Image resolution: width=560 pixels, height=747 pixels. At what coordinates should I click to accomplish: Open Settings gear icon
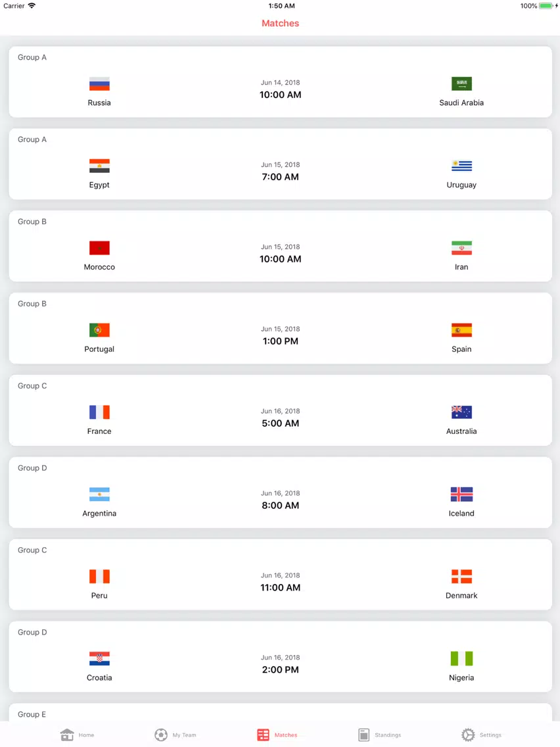[x=468, y=735]
